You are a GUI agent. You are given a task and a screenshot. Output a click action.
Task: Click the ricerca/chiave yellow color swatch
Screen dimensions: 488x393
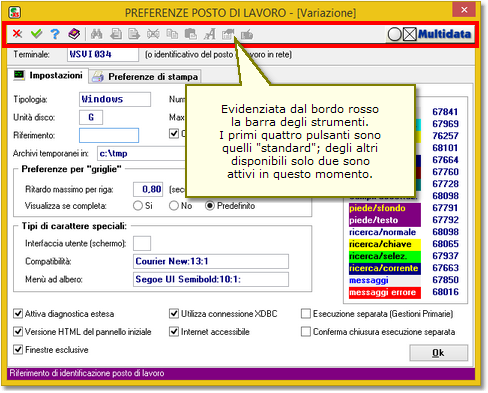[385, 244]
